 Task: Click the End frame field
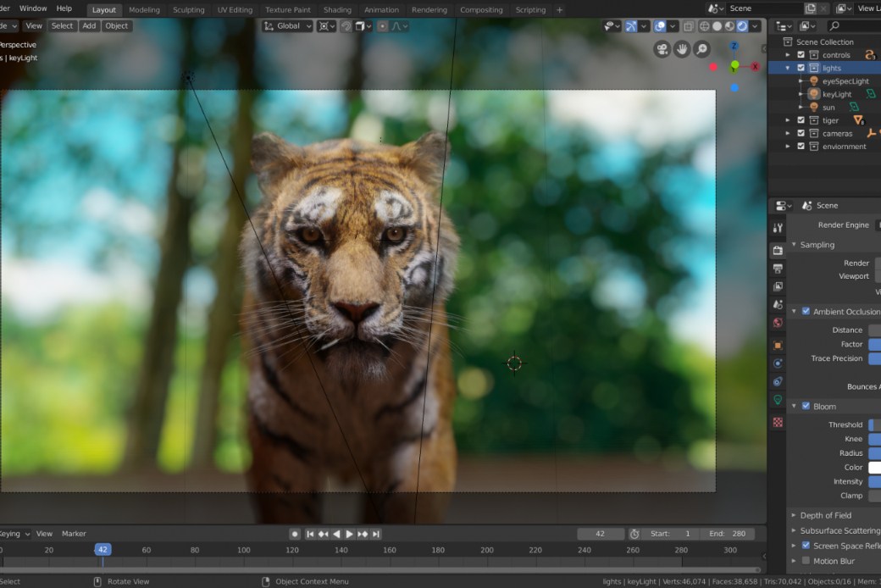click(729, 534)
